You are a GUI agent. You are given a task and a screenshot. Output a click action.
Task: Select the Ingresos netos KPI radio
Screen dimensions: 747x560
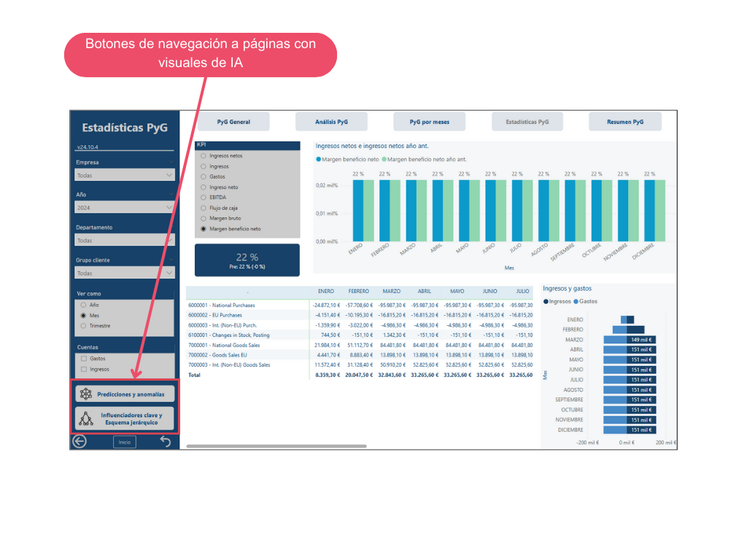tap(204, 156)
